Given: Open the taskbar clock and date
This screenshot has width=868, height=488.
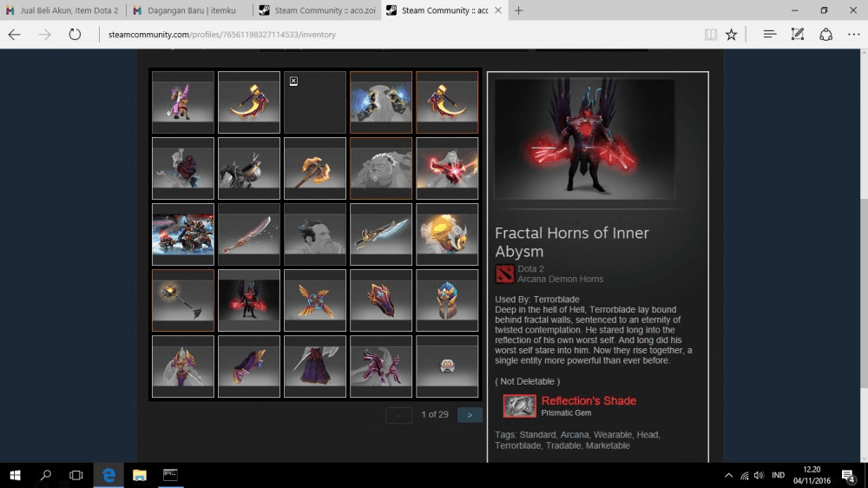Looking at the screenshot, I should [812, 475].
